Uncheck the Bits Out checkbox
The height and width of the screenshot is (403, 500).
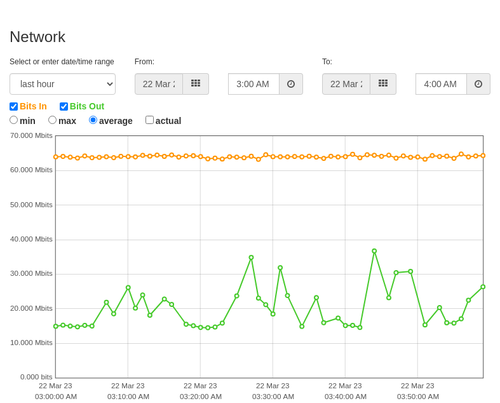pyautogui.click(x=64, y=106)
